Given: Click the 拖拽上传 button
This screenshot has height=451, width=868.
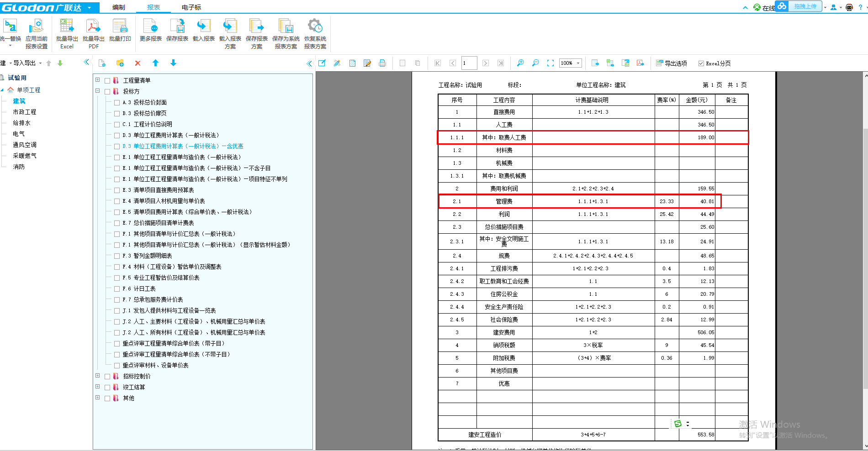Looking at the screenshot, I should click(805, 6).
